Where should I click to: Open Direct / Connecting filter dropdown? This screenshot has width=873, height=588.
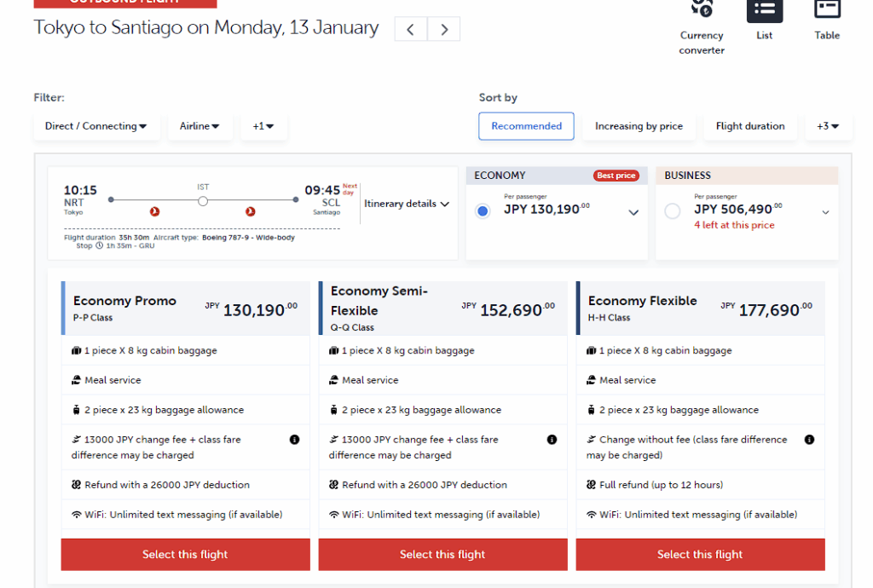pyautogui.click(x=95, y=126)
